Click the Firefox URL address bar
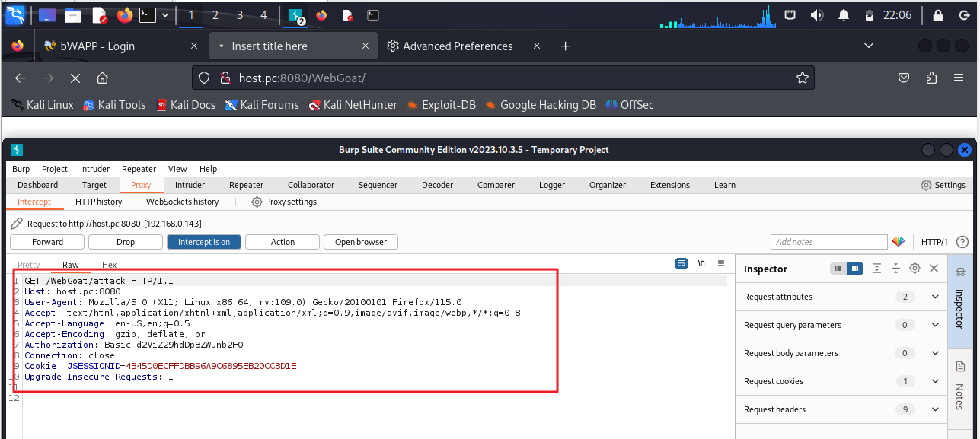 503,78
